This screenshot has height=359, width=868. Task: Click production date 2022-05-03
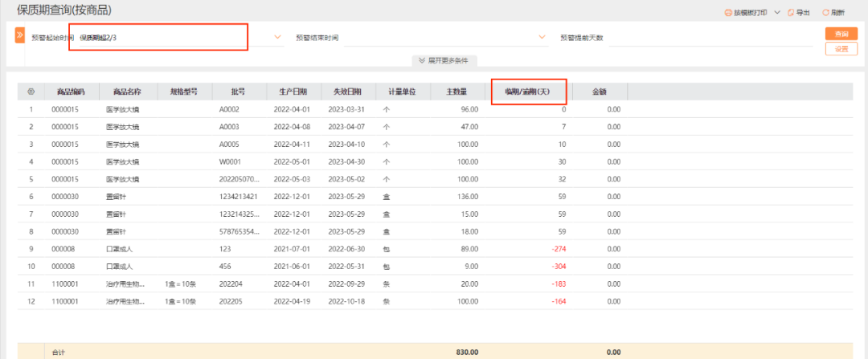tap(293, 179)
